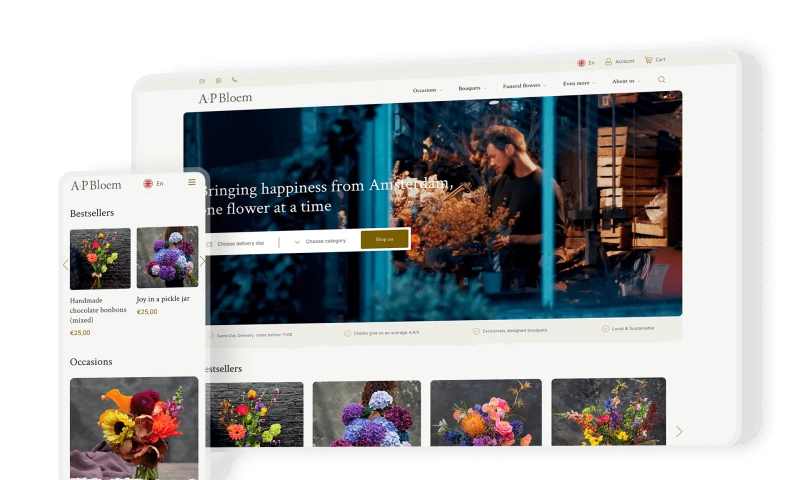Expand the Bouquets menu
The image size is (800, 480).
(472, 88)
